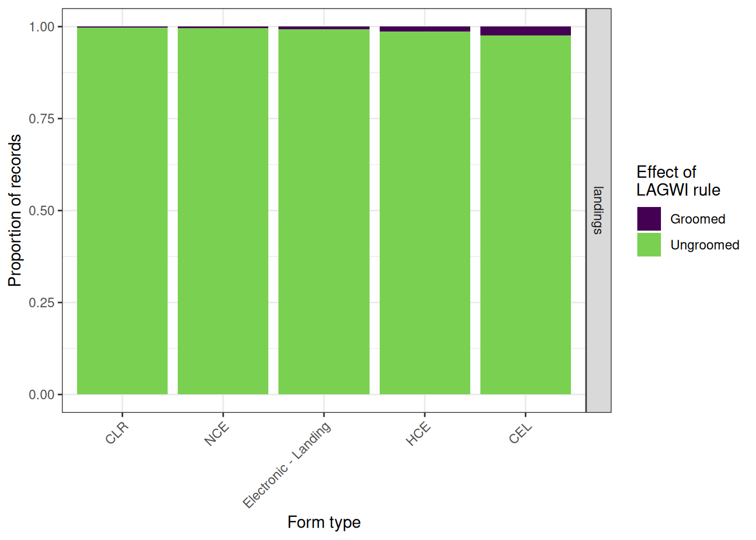Click the Ungroomed green legend swatch
Screen dimensions: 756x540
[649, 245]
